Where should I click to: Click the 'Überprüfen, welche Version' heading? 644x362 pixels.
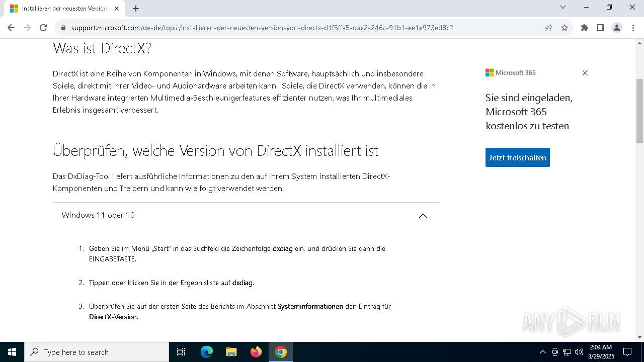(x=216, y=150)
